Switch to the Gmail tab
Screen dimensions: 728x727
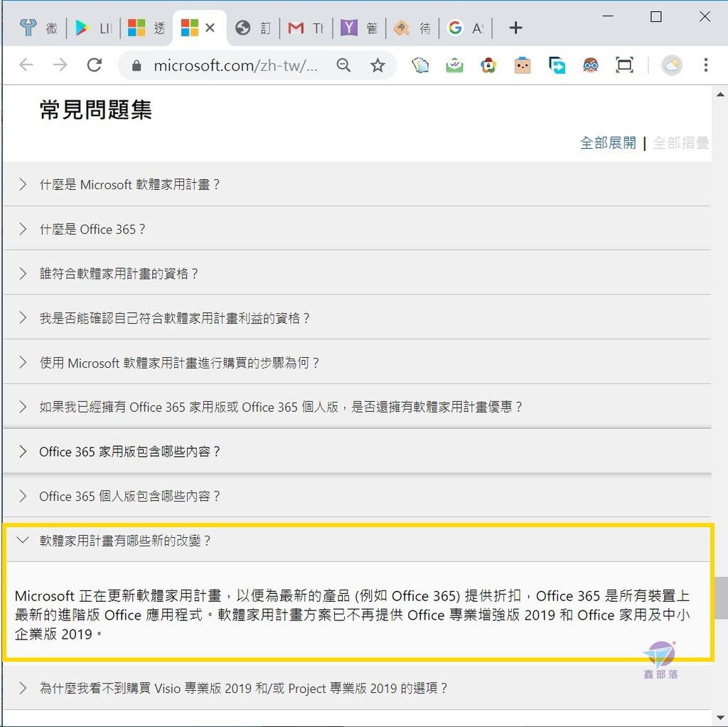306,28
